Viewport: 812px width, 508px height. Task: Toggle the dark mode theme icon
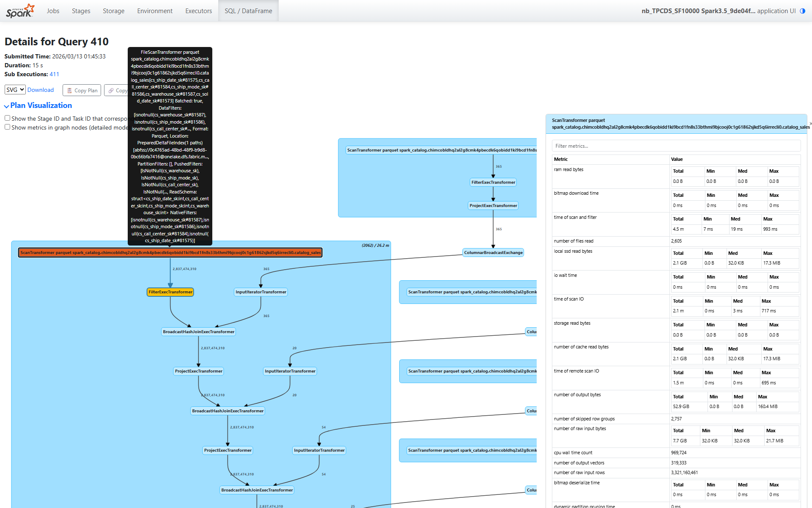pos(802,11)
